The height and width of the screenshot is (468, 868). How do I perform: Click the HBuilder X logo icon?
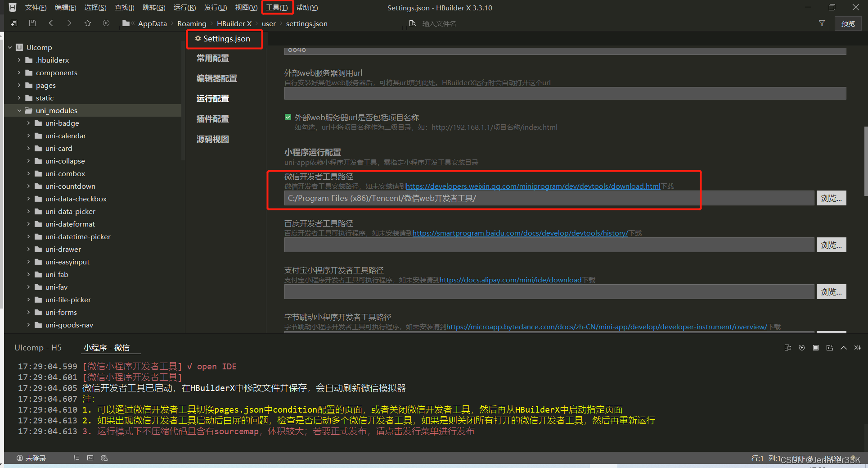tap(13, 8)
